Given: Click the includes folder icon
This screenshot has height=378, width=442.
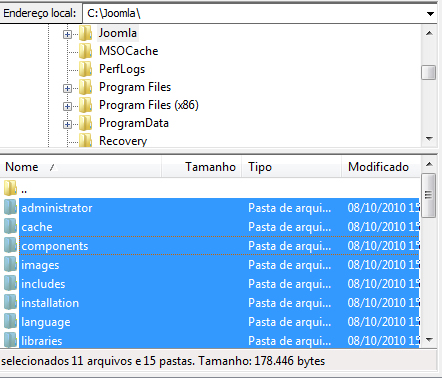Looking at the screenshot, I should pos(10,283).
